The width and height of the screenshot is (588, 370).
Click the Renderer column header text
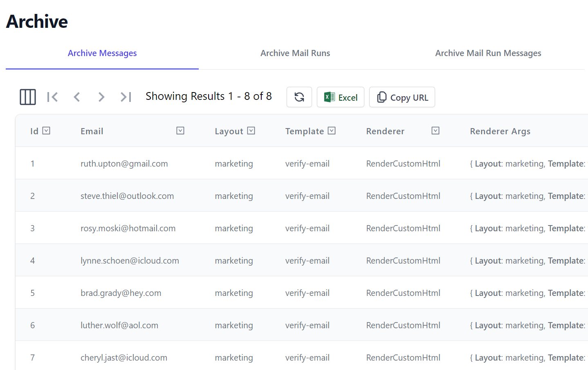point(385,131)
